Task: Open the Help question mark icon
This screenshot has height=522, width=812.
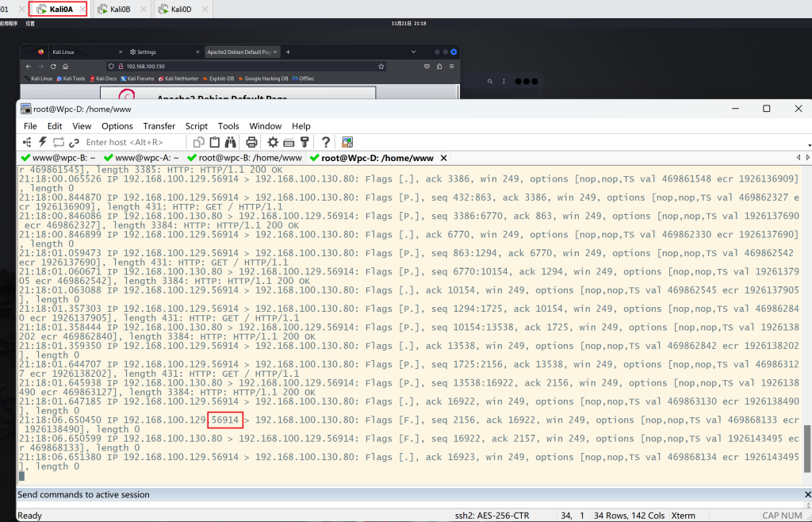Action: 325,142
